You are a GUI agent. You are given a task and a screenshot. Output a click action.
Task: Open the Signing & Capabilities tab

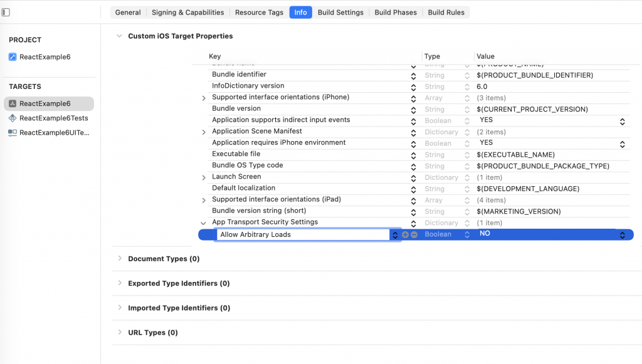(x=187, y=13)
